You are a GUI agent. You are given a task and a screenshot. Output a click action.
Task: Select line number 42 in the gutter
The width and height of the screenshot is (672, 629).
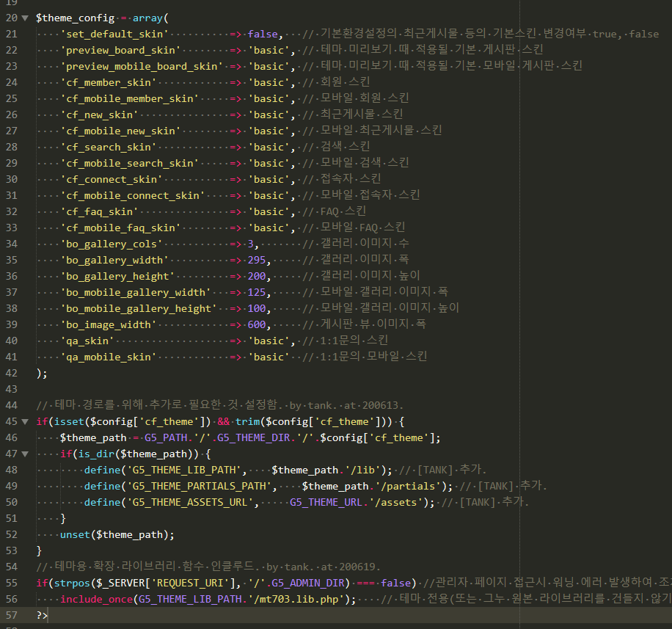pos(11,373)
